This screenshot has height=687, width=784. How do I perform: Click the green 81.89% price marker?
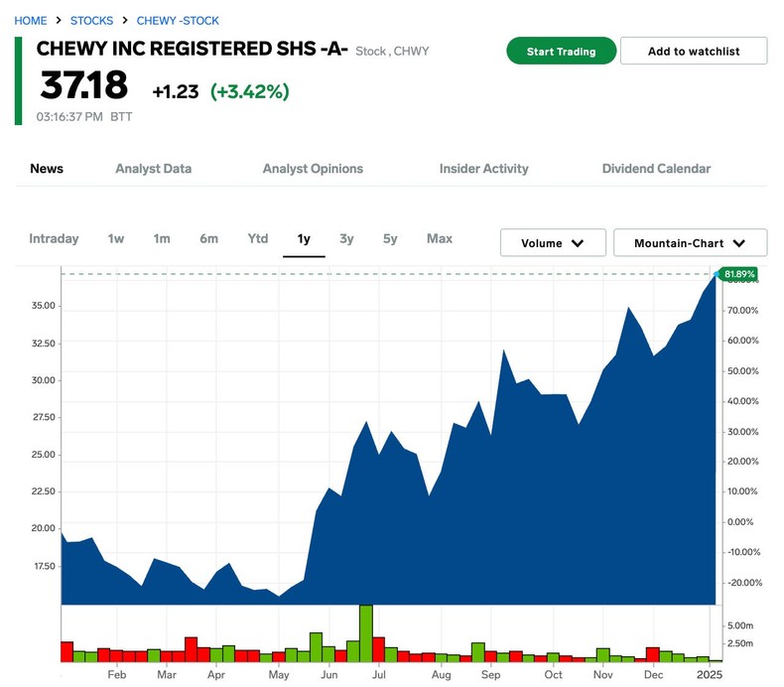[739, 274]
